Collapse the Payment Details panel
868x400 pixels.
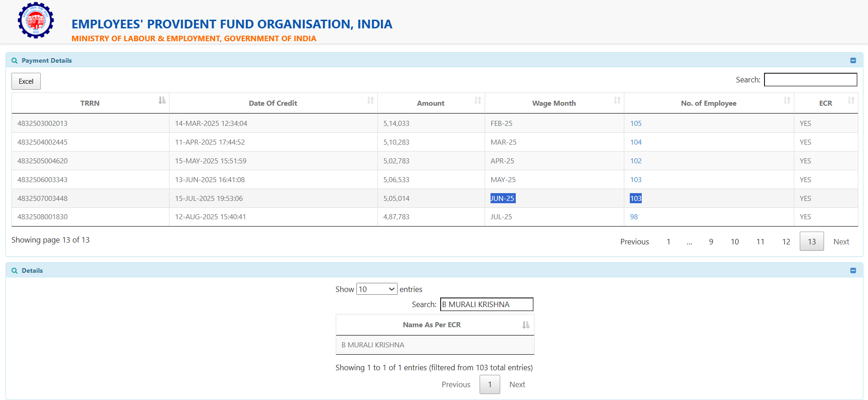click(x=853, y=60)
